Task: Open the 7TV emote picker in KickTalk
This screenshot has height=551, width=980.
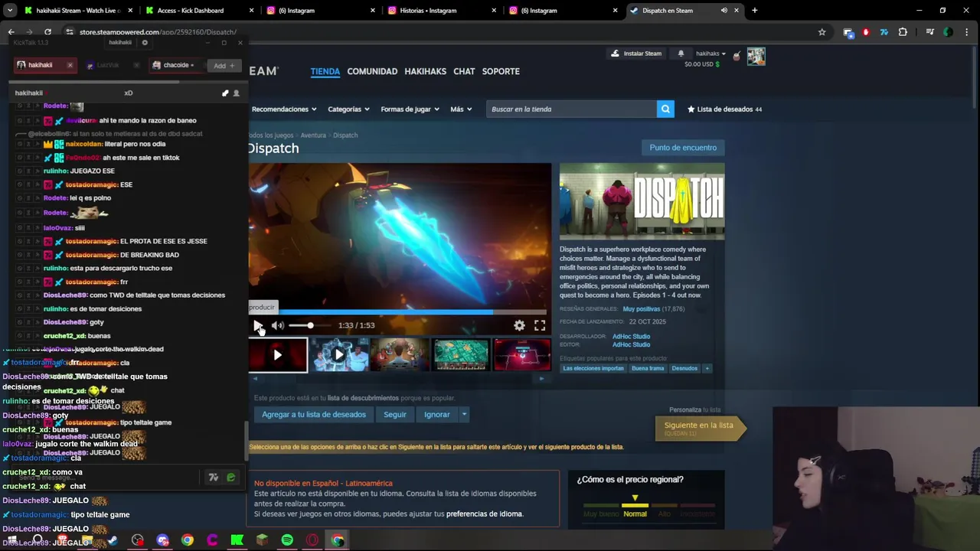Action: click(214, 478)
